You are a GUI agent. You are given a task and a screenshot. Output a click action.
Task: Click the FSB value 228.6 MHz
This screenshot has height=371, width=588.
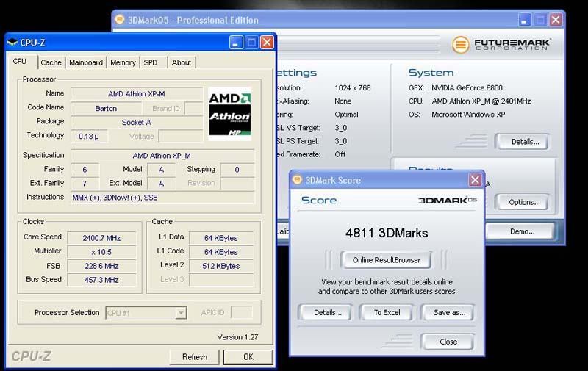[101, 266]
